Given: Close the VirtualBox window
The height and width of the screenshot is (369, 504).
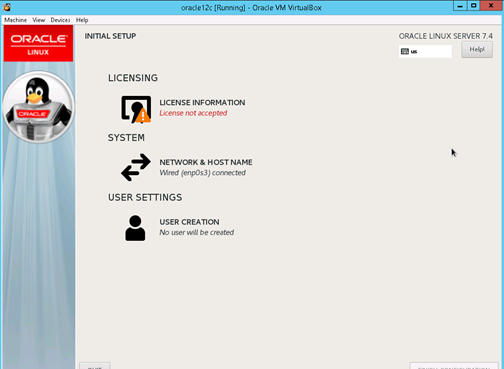Looking at the screenshot, I should point(491,6).
